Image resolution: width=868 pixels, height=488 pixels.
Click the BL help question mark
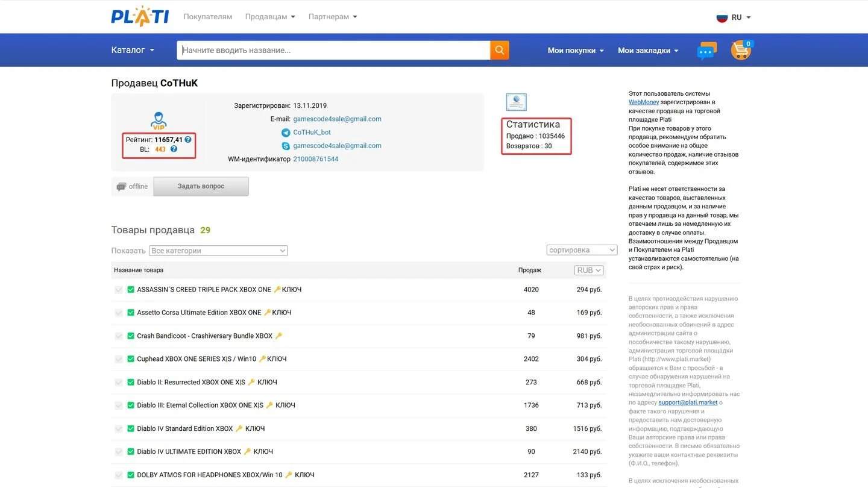pos(174,149)
